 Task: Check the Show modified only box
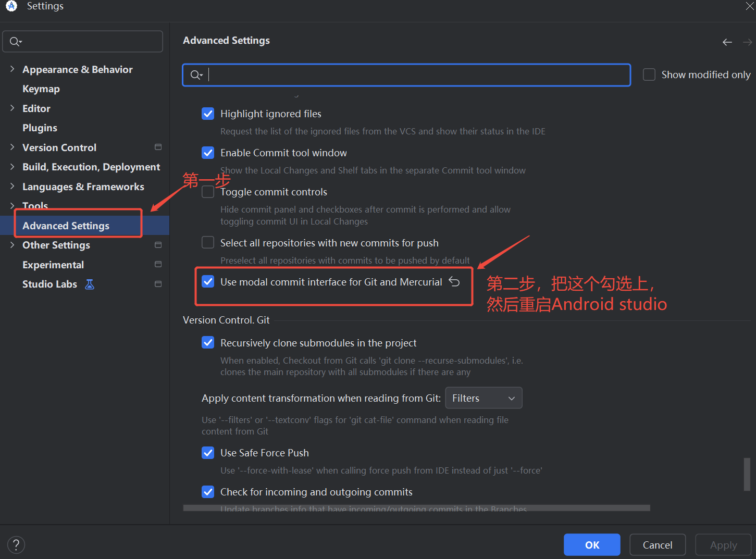(x=649, y=74)
